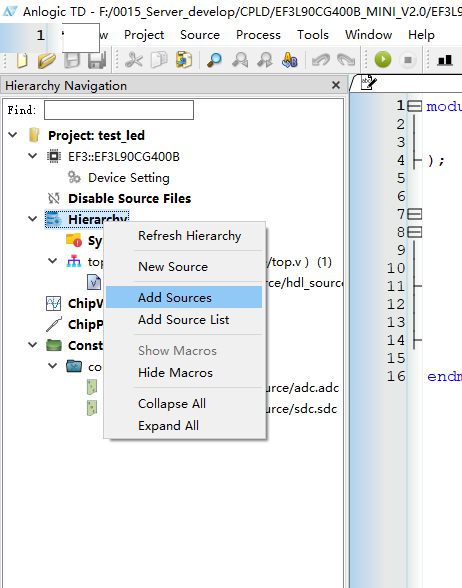Start the green Run button

click(383, 60)
